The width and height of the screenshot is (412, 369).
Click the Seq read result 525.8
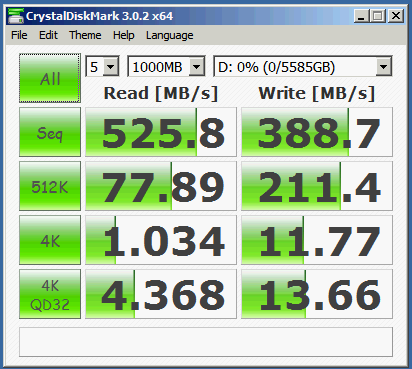pyautogui.click(x=161, y=132)
